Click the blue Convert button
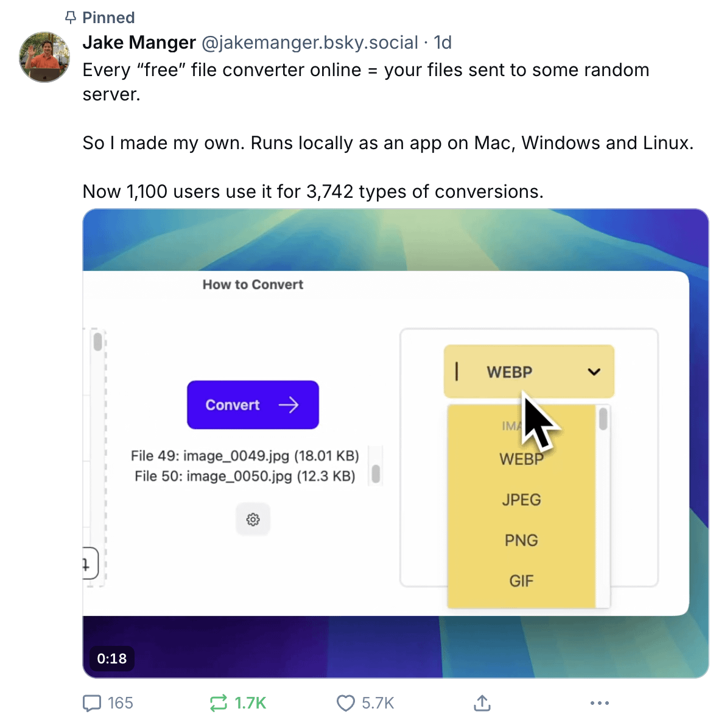The image size is (727, 728). point(253,404)
